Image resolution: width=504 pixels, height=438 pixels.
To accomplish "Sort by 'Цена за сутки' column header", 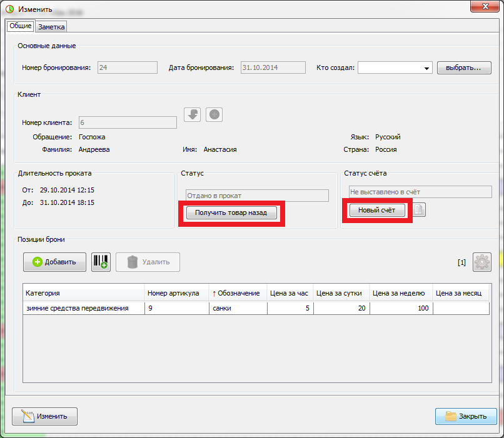I will tap(341, 293).
